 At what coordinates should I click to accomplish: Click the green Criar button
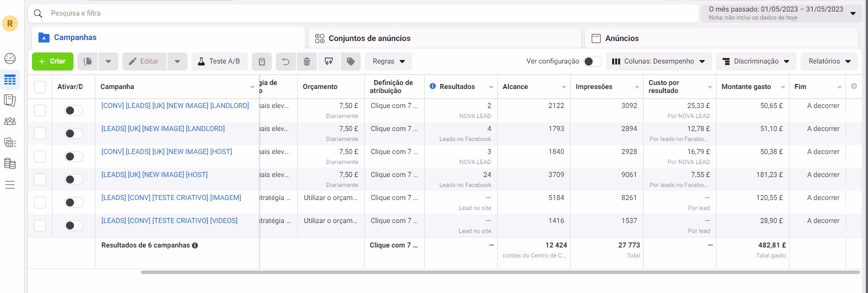click(x=52, y=61)
